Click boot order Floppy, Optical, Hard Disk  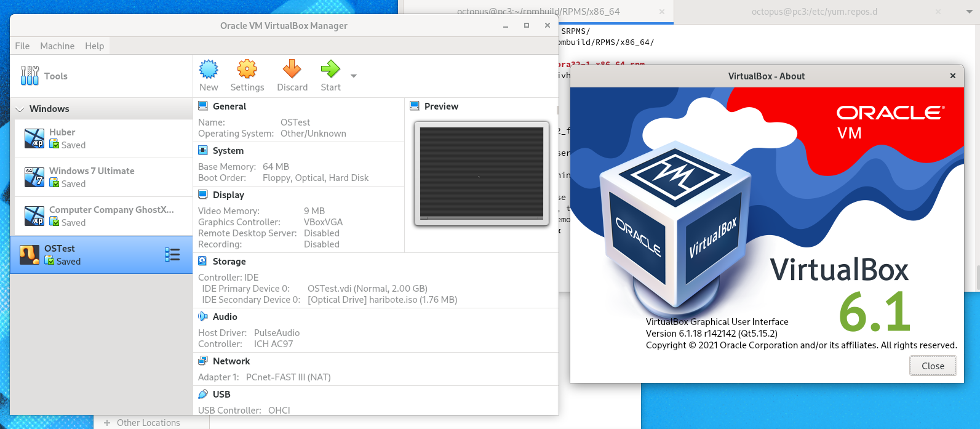coord(316,178)
